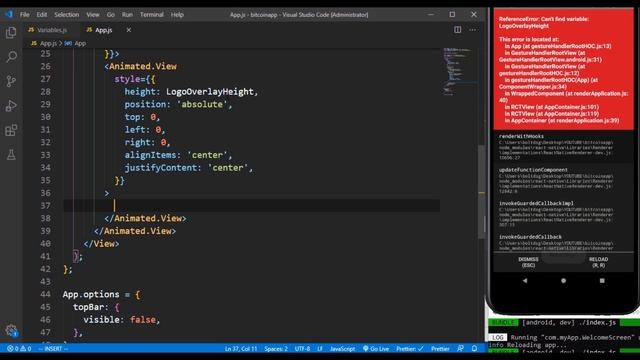640x360 pixels.
Task: Tap the Android back button on emulator
Action: pyautogui.click(x=524, y=280)
